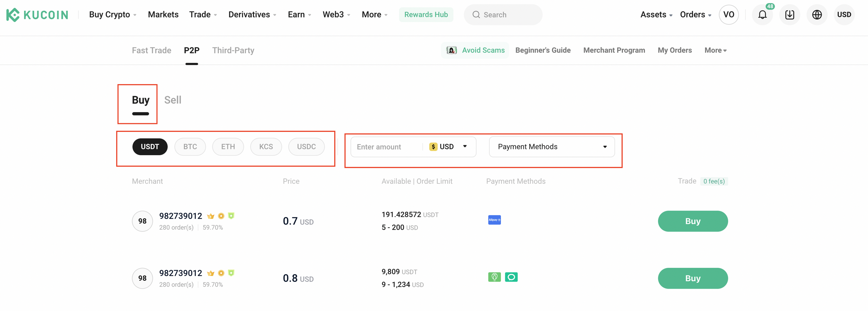
Task: Click the top Search field
Action: click(x=503, y=14)
